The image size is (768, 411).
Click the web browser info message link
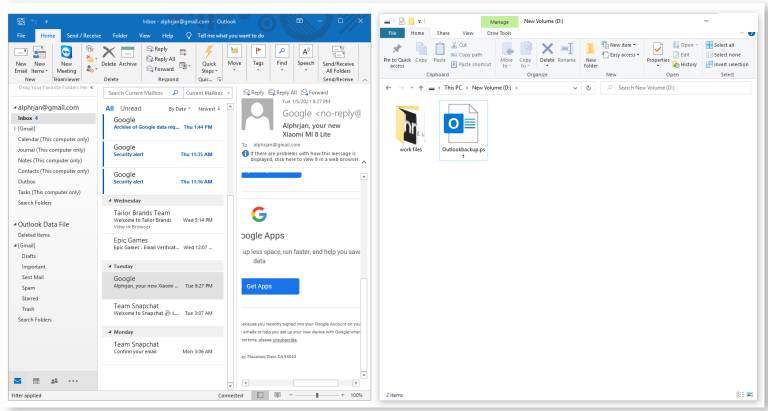click(305, 156)
